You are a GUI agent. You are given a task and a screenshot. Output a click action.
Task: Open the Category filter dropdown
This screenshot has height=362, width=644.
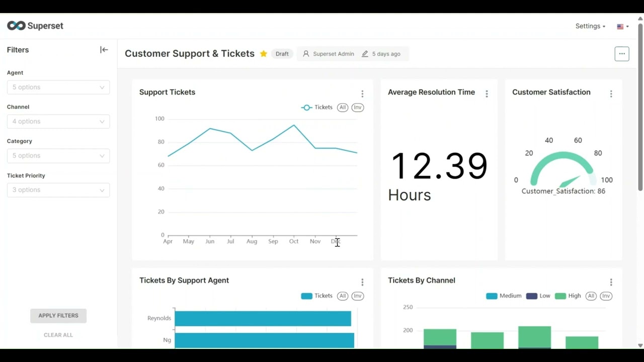pyautogui.click(x=58, y=155)
